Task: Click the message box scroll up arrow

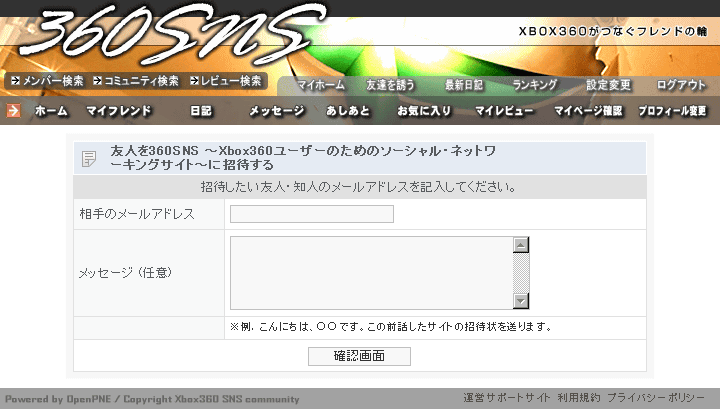Action: tap(521, 245)
